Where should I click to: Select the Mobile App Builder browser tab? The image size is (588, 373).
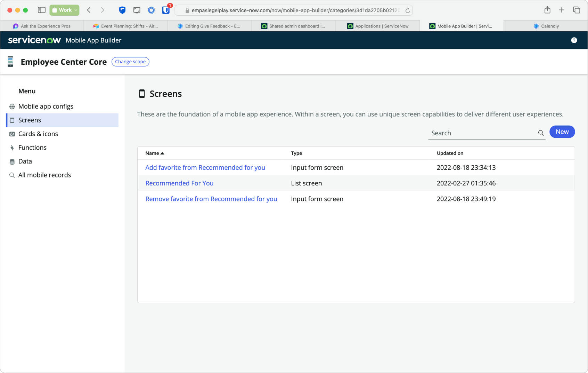[x=462, y=26]
